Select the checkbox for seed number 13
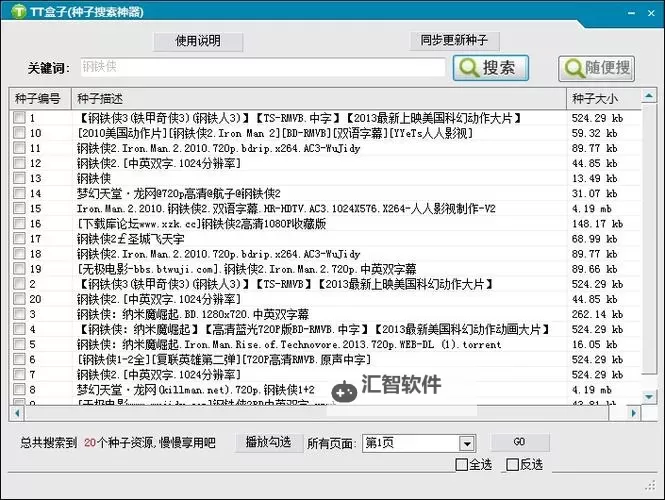 (x=19, y=178)
